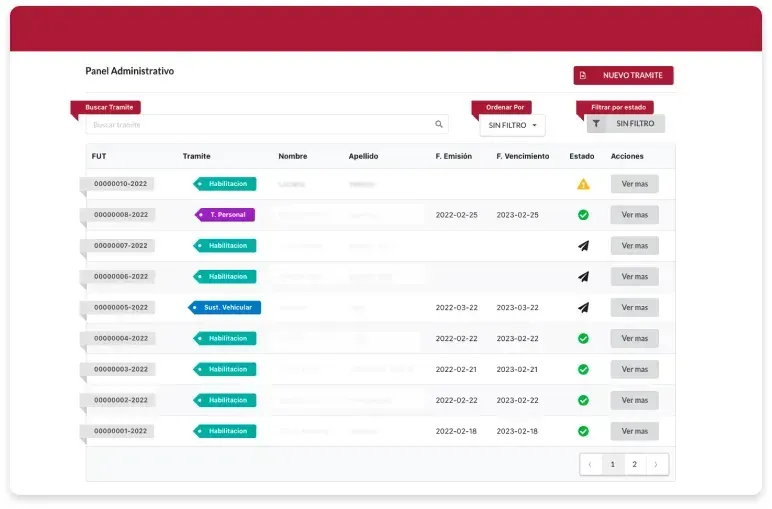Click the funnel filter icon

click(596, 124)
